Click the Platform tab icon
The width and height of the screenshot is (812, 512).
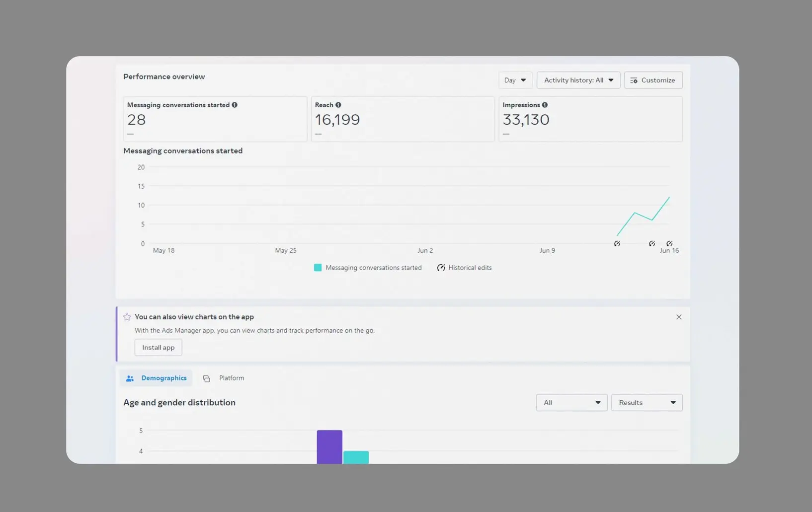pos(206,378)
